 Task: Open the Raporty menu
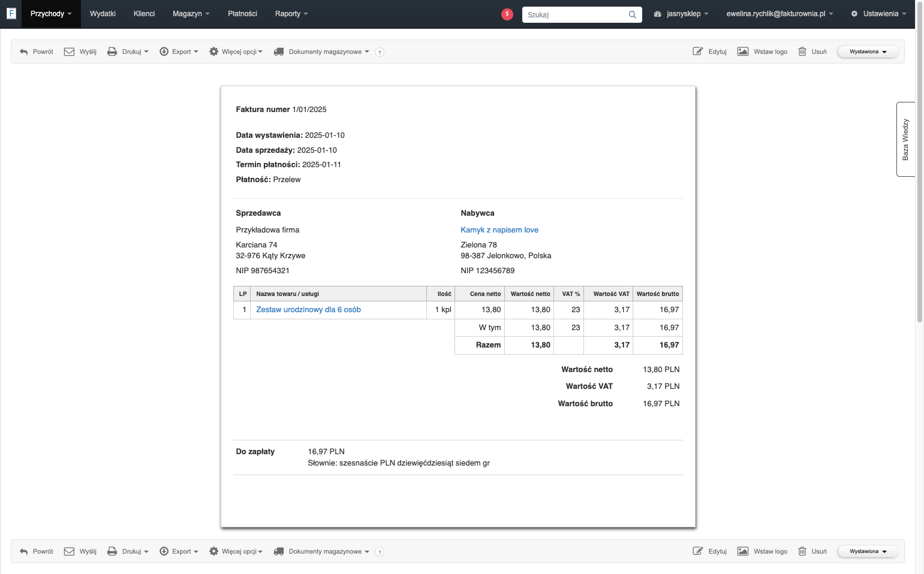[291, 14]
